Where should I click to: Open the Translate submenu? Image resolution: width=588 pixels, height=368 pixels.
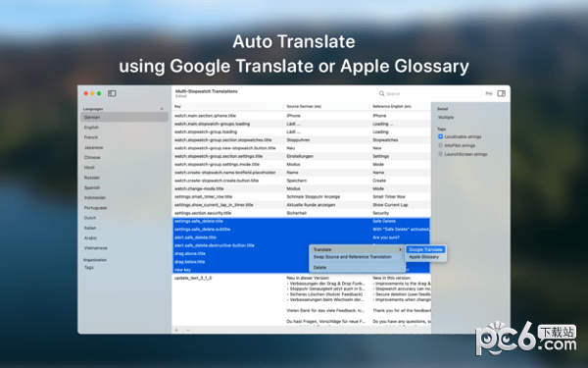[x=358, y=249]
